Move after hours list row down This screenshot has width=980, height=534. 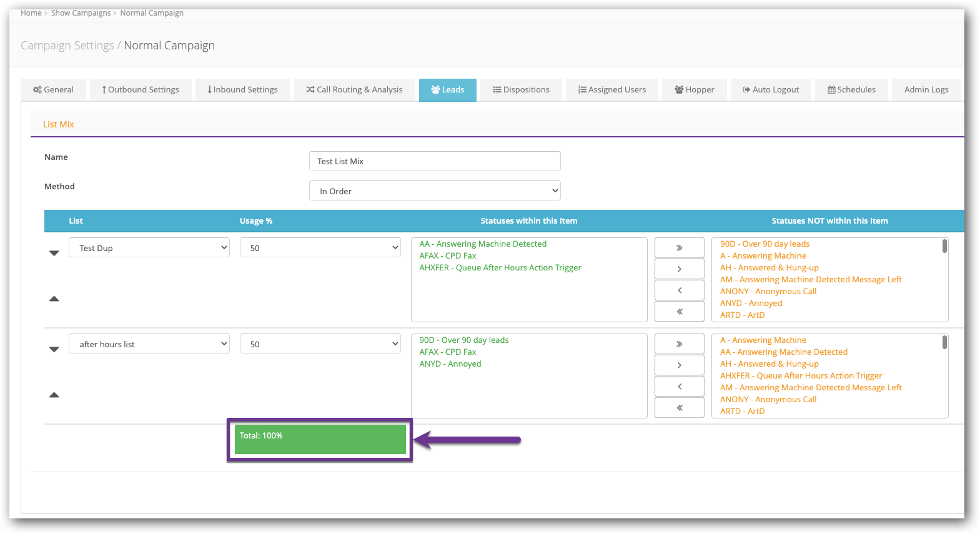click(54, 349)
